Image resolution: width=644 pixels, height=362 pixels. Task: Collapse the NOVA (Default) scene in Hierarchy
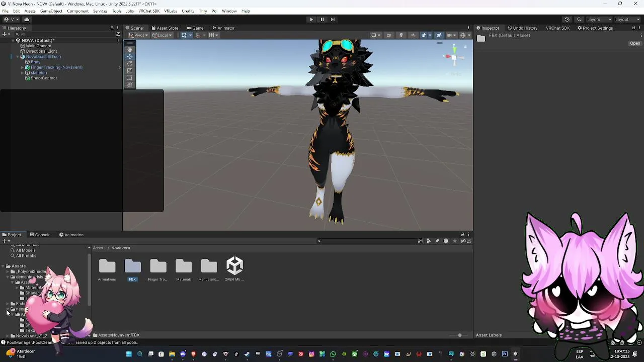(13, 40)
